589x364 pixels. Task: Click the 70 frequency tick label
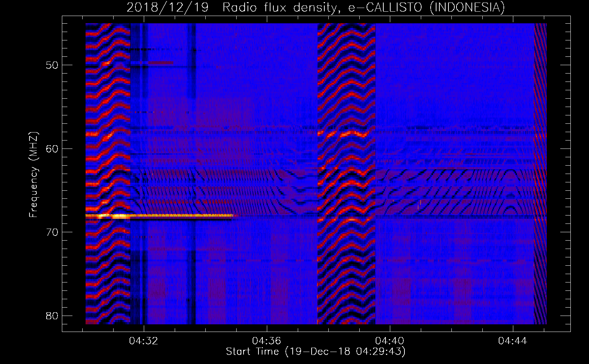52,232
